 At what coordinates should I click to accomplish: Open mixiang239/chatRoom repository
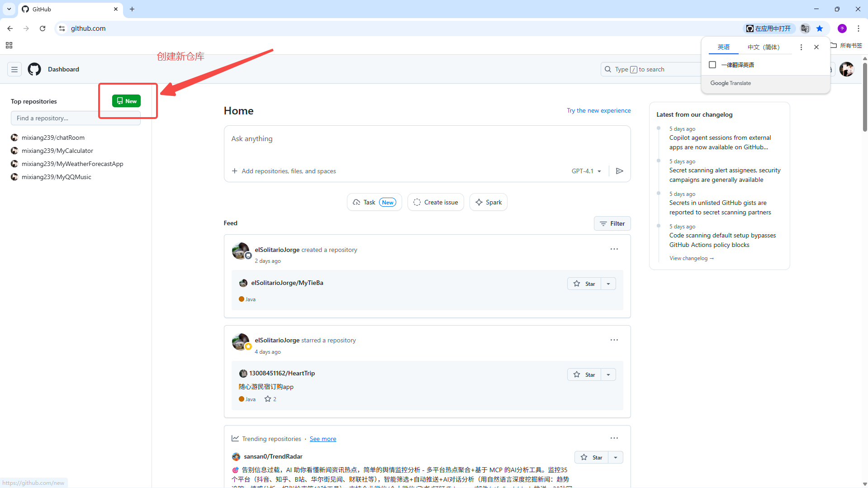[53, 137]
